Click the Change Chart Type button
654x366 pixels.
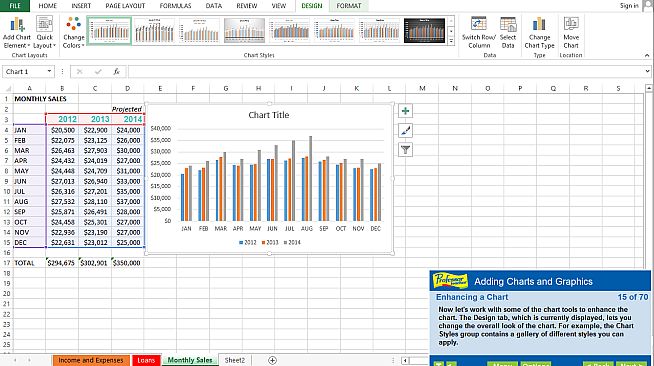click(x=539, y=33)
